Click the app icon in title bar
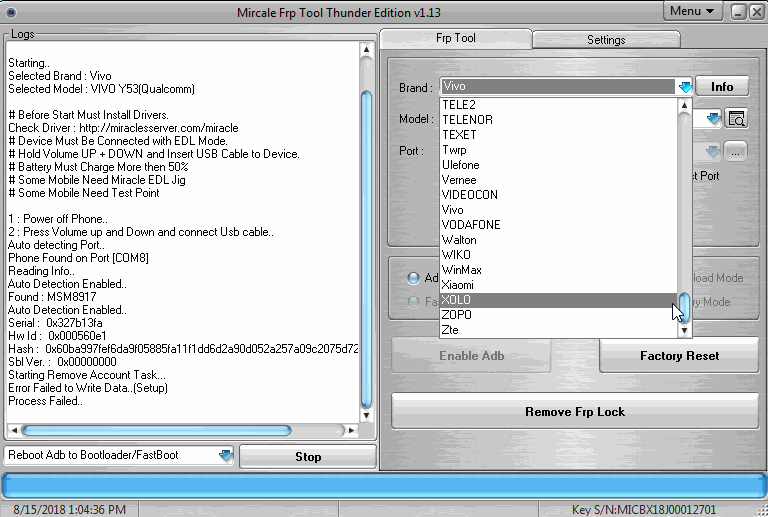Viewport: 768px width, 517px height. [x=11, y=12]
